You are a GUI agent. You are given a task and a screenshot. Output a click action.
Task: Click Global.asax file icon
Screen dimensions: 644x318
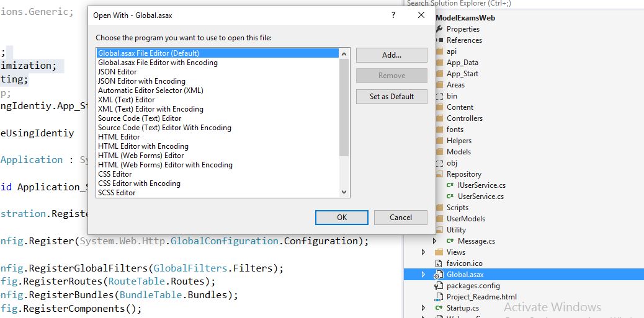(x=439, y=275)
